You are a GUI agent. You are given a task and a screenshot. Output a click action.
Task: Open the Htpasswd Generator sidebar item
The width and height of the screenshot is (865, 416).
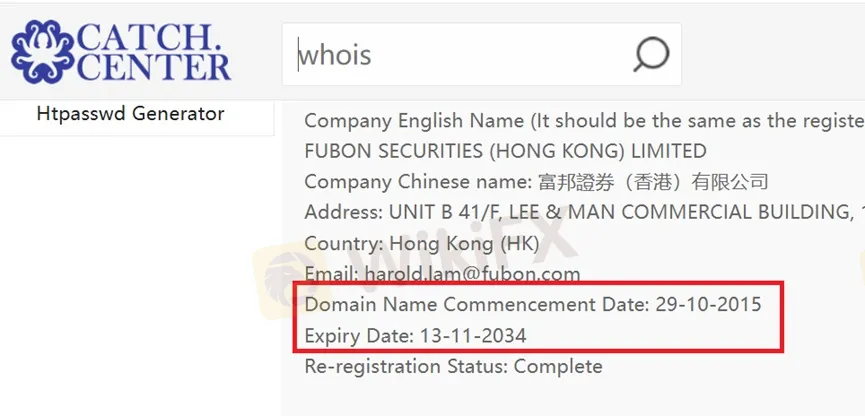click(130, 114)
